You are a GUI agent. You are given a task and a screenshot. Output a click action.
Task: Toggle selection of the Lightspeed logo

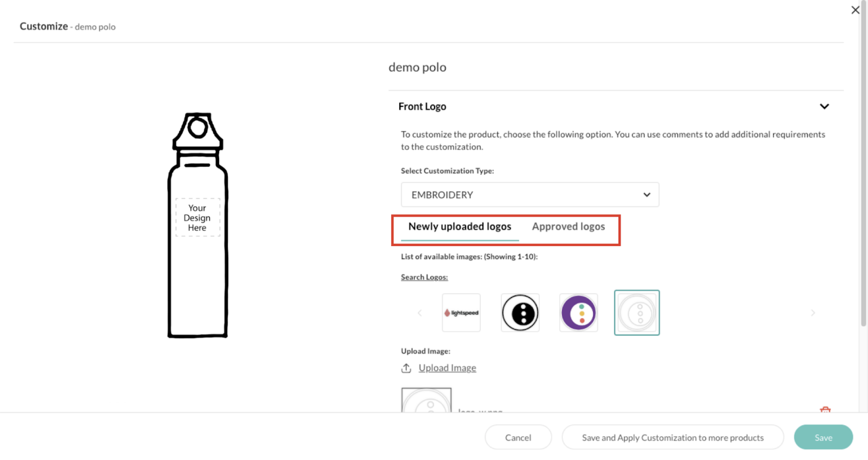[x=461, y=313]
